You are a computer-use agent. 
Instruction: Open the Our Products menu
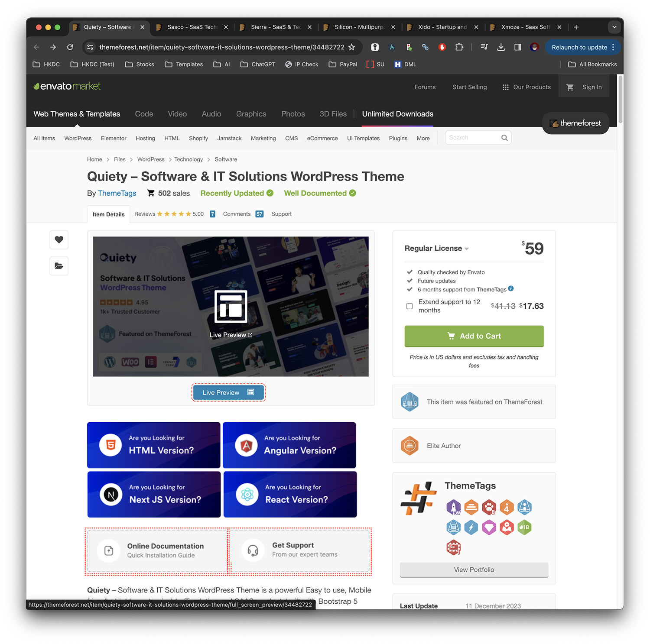[526, 87]
